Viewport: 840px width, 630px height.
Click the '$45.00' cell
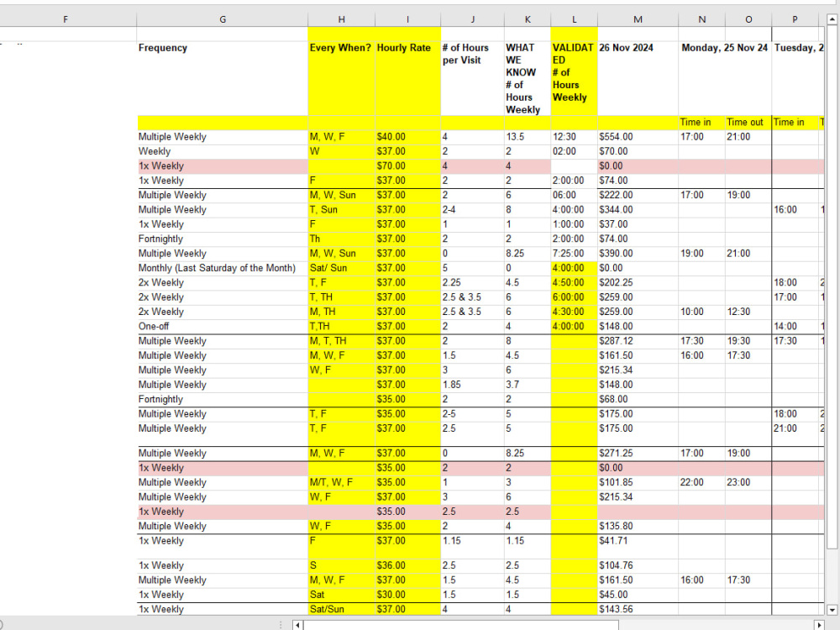[x=638, y=595]
